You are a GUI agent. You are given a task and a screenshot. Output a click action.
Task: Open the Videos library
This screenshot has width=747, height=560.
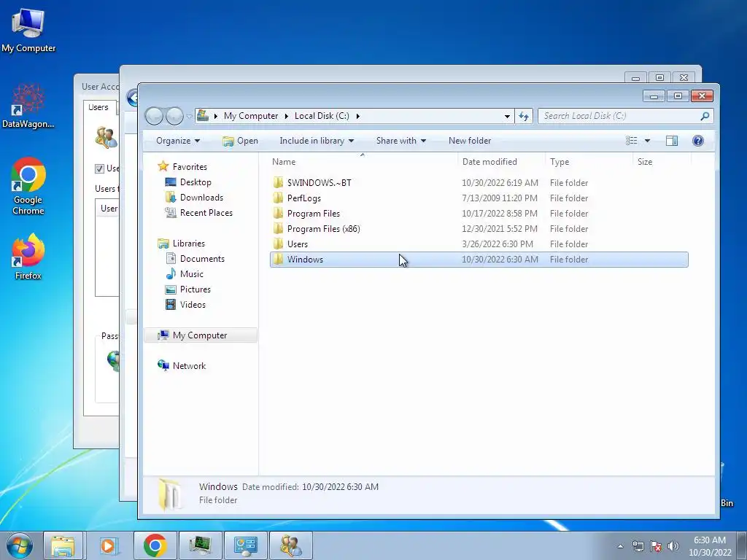pyautogui.click(x=193, y=305)
